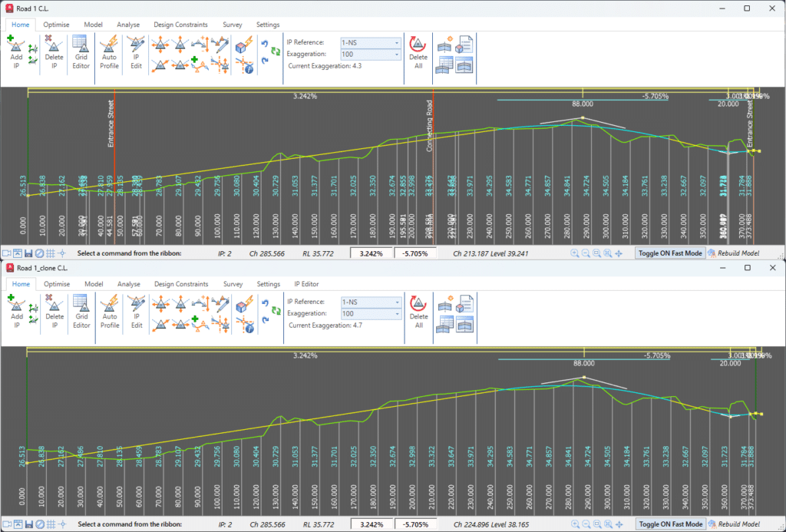Click the 3.242% grade field in Road 1
786x532 pixels.
click(371, 253)
